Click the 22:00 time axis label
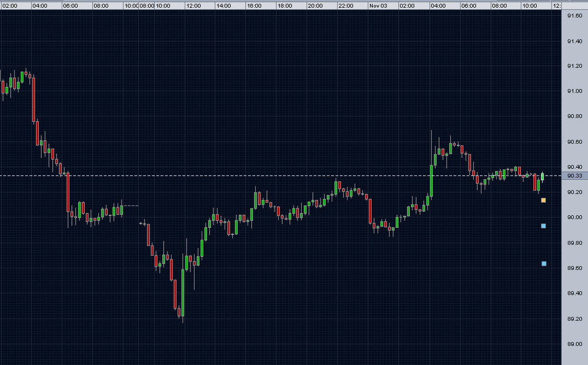588x365 pixels. pyautogui.click(x=346, y=6)
